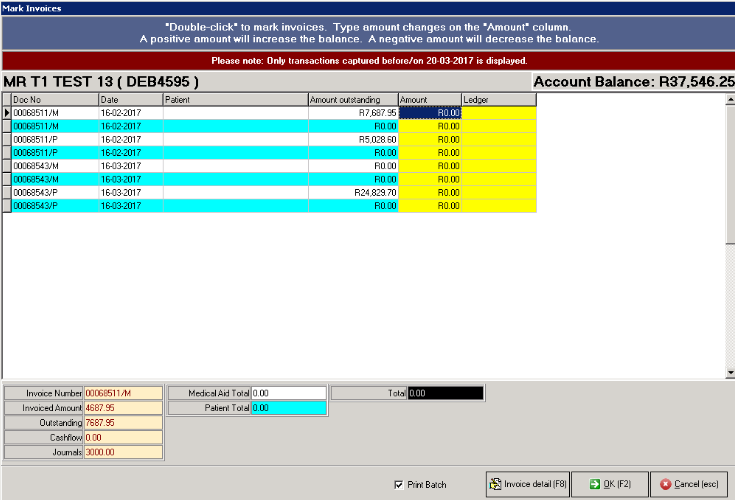
Task: Select Amount cell for R24,829.70 invoice row
Action: 430,192
